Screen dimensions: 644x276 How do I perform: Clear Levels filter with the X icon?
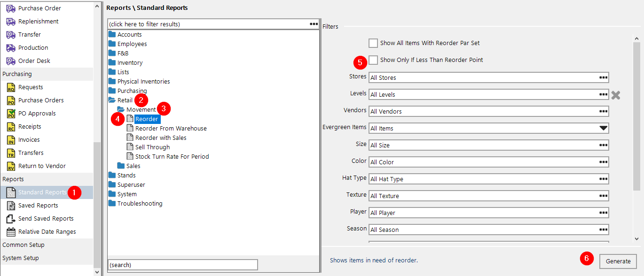pos(616,95)
